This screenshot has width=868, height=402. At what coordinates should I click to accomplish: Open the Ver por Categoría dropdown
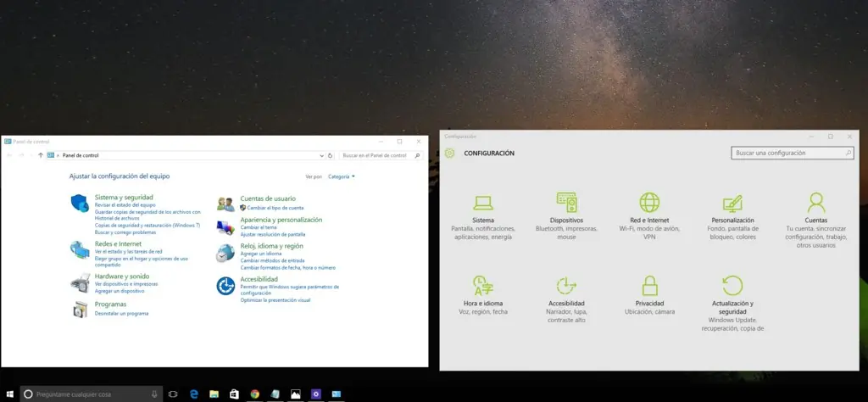(x=342, y=176)
